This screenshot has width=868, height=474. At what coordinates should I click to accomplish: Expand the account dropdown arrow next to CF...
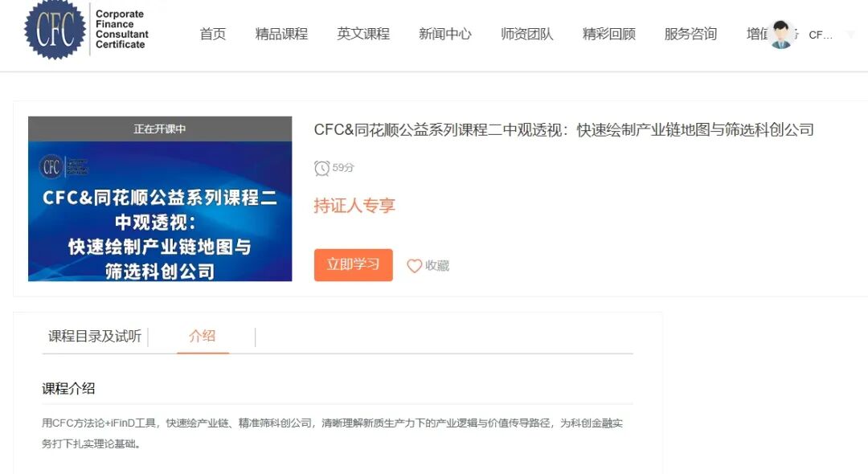(x=851, y=34)
